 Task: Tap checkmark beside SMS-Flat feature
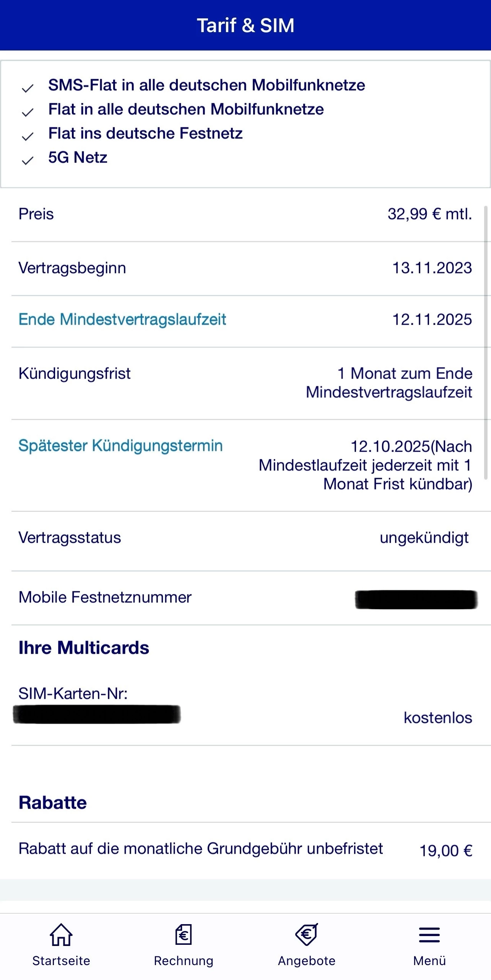point(28,89)
